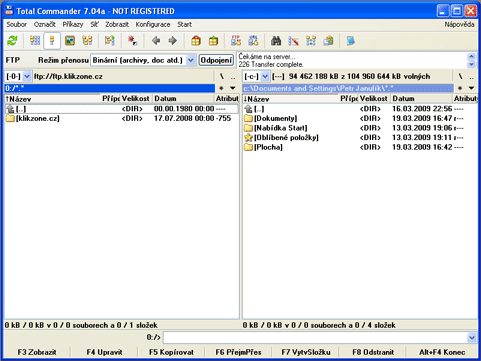Open file search binoculars icon
The height and width of the screenshot is (361, 481).
coord(276,41)
